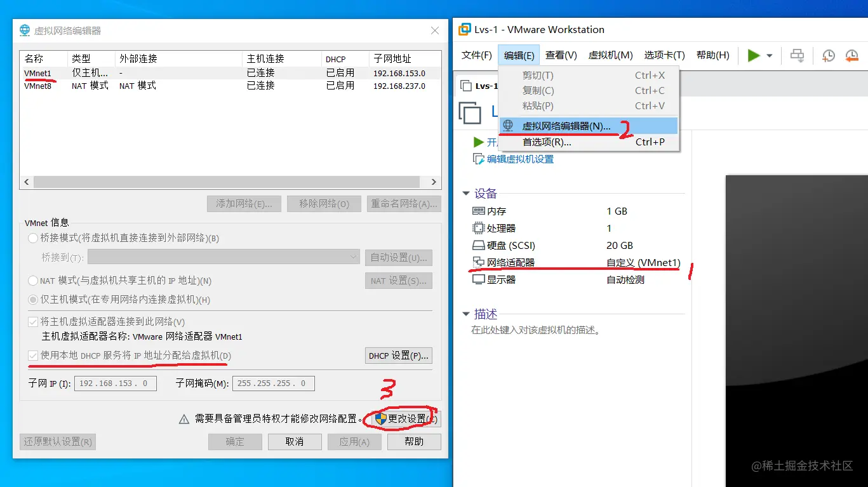The height and width of the screenshot is (487, 868).
Task: Click the description text area placeholder
Action: click(x=535, y=330)
